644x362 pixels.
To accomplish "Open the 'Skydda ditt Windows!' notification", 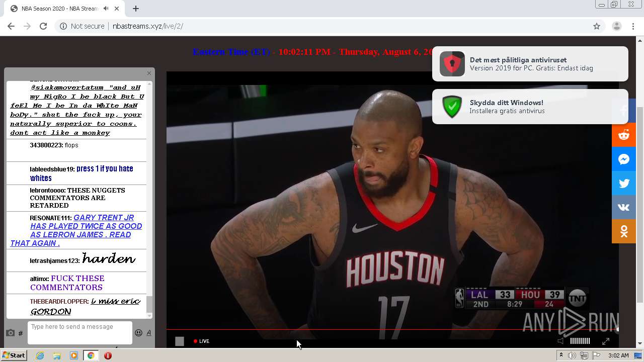I will pos(530,107).
